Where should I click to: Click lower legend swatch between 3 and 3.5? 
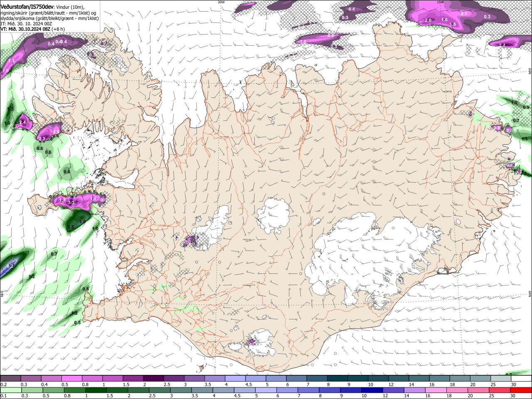(181, 390)
